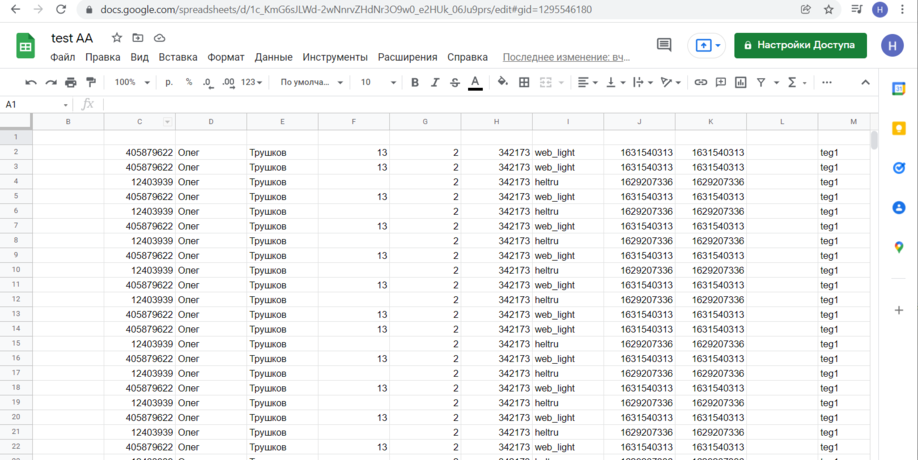This screenshot has width=918, height=460.
Task: Toggle bold formatting
Action: (415, 83)
